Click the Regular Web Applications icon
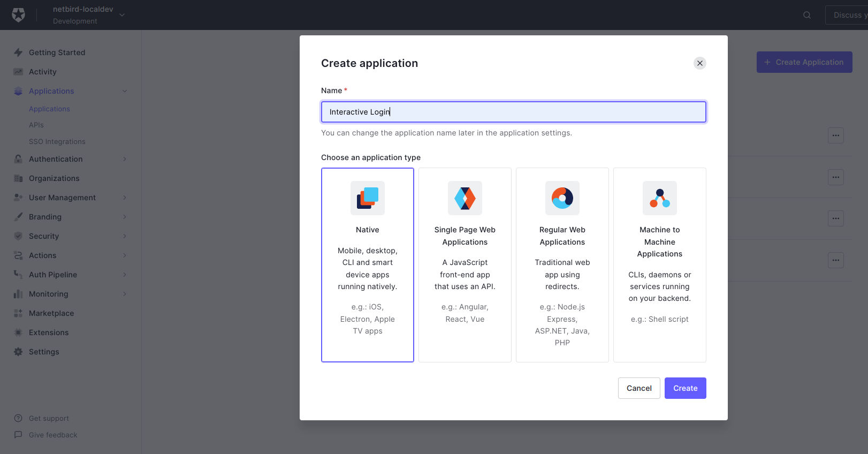The width and height of the screenshot is (868, 454). [562, 198]
